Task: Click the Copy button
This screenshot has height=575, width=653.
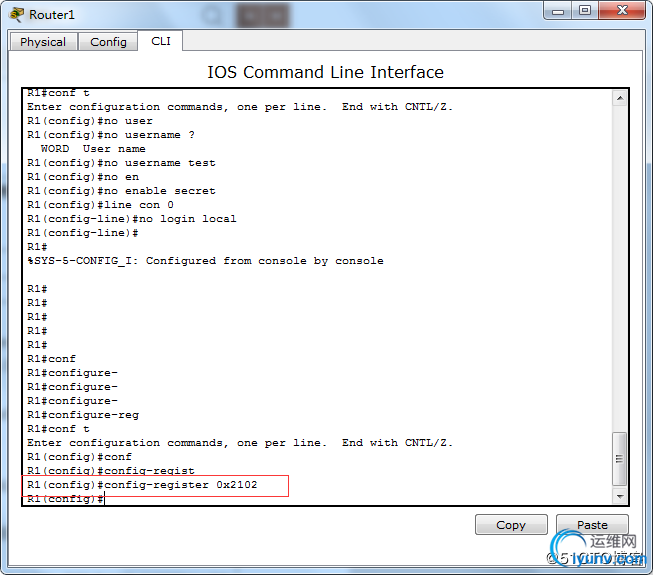Action: [x=511, y=525]
